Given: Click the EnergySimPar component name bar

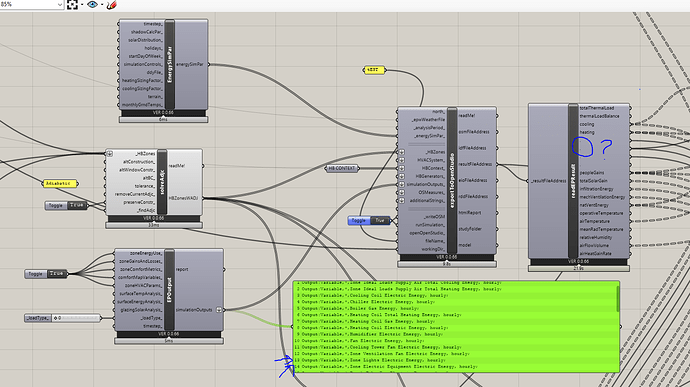Looking at the screenshot, I should [x=170, y=65].
